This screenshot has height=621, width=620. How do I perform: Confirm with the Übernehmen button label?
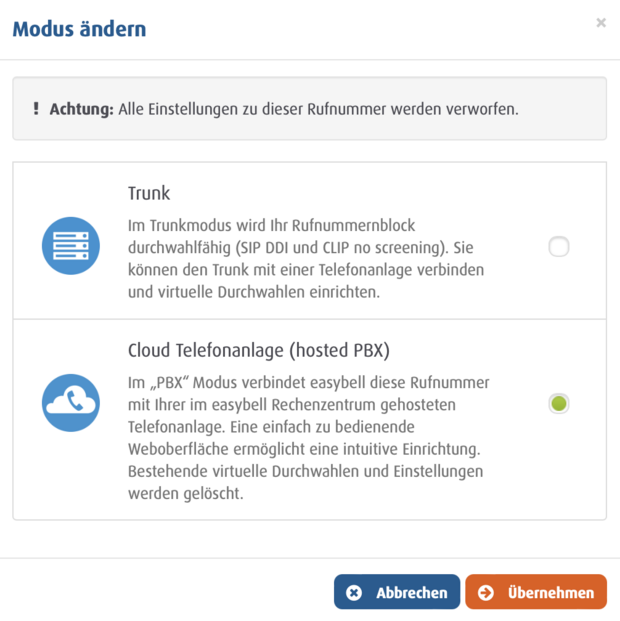point(550,593)
